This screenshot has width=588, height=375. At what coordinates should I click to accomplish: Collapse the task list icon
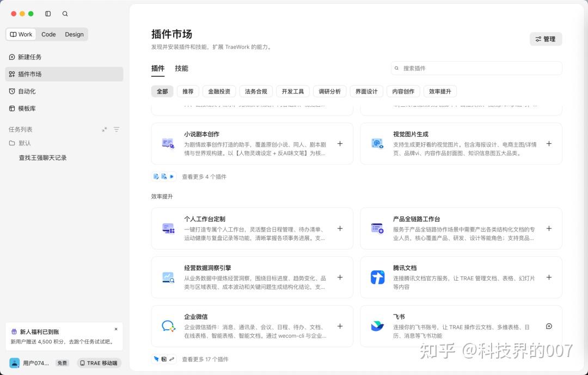click(104, 130)
